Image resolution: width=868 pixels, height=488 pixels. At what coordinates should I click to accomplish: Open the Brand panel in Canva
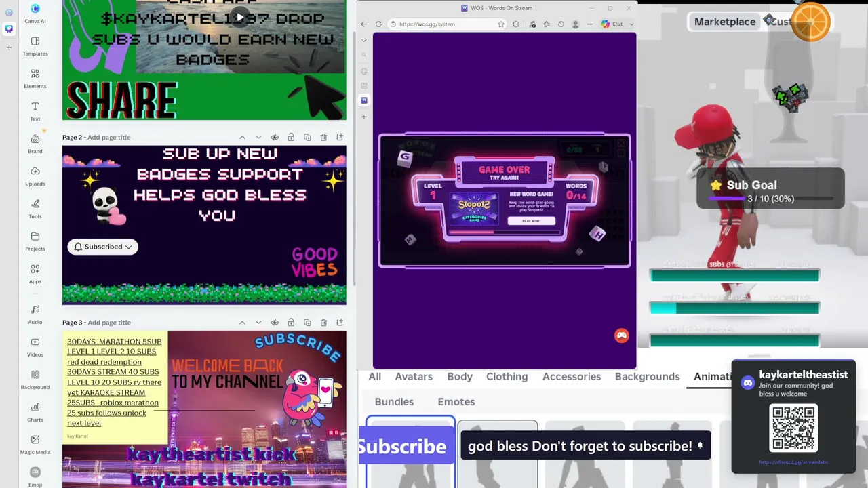(35, 143)
